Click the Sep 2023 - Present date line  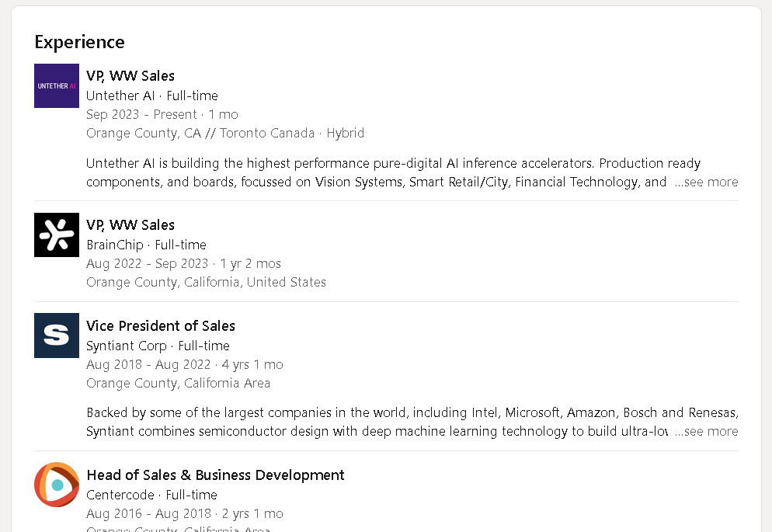click(x=162, y=114)
